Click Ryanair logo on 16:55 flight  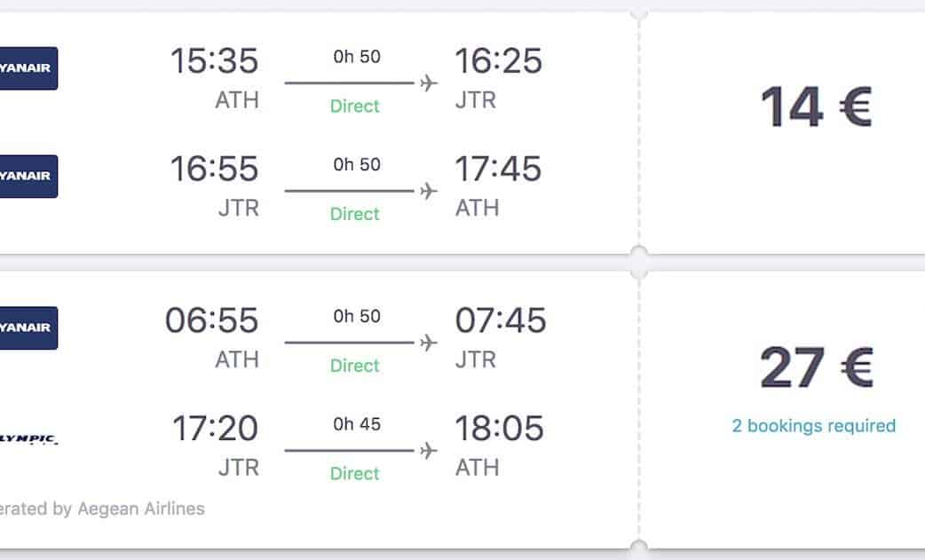point(28,177)
